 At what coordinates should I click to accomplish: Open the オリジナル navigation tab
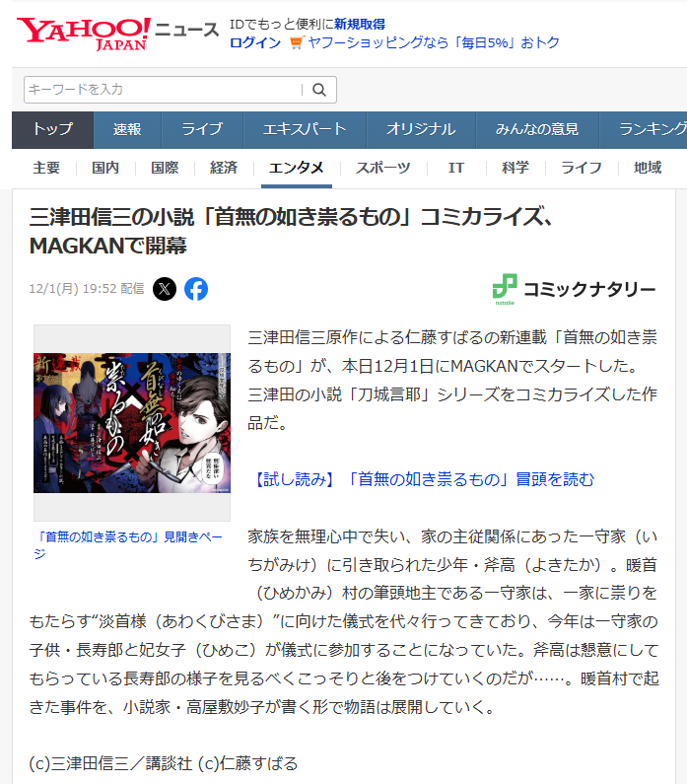[x=421, y=130]
